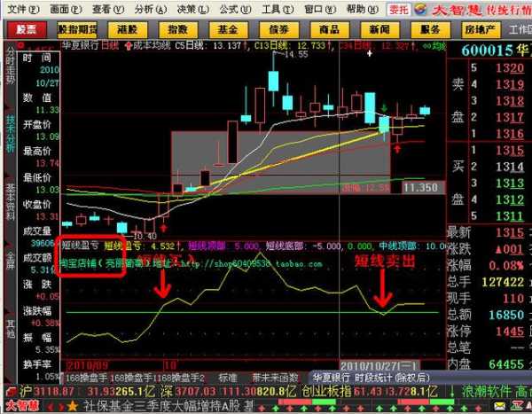Open the 社保基金三季度大幅增持A股 headline
This screenshot has width=532, height=414.
pyautogui.click(x=168, y=406)
